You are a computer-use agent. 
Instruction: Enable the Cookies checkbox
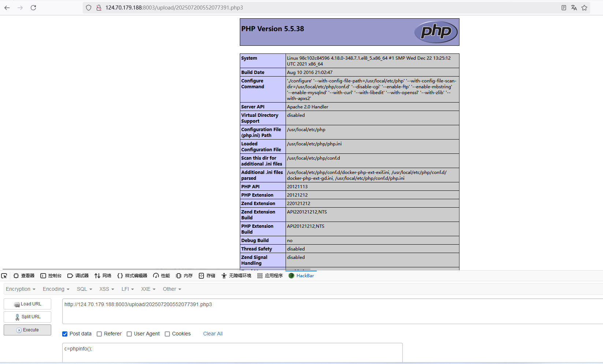point(167,334)
